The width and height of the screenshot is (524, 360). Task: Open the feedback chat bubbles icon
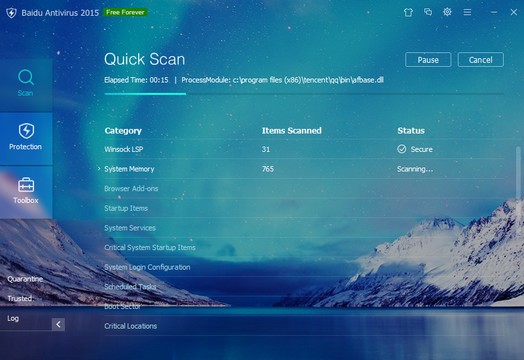click(x=428, y=12)
